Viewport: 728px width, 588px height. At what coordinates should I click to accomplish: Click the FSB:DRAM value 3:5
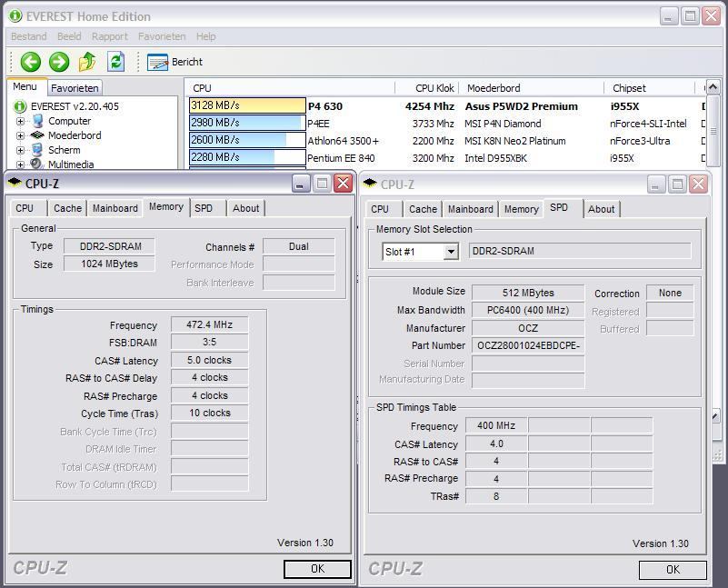click(209, 342)
